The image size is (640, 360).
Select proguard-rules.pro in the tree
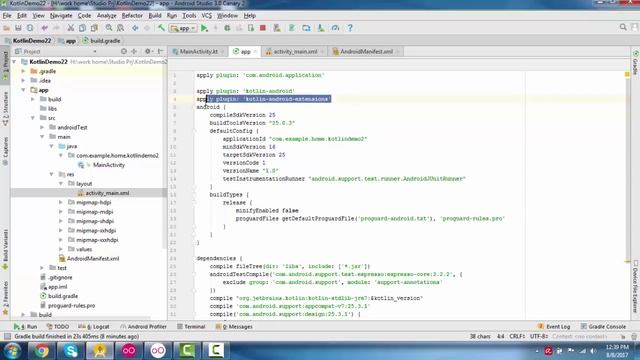[71, 306]
